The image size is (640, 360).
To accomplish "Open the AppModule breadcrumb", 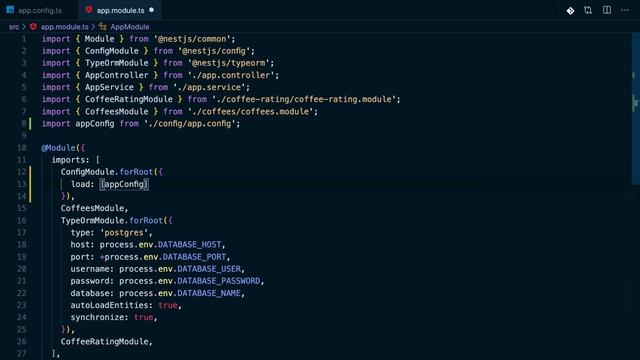I will coord(130,27).
